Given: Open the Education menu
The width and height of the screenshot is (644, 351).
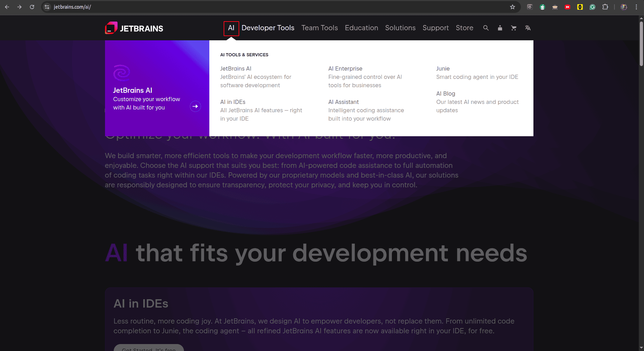Looking at the screenshot, I should coord(361,28).
